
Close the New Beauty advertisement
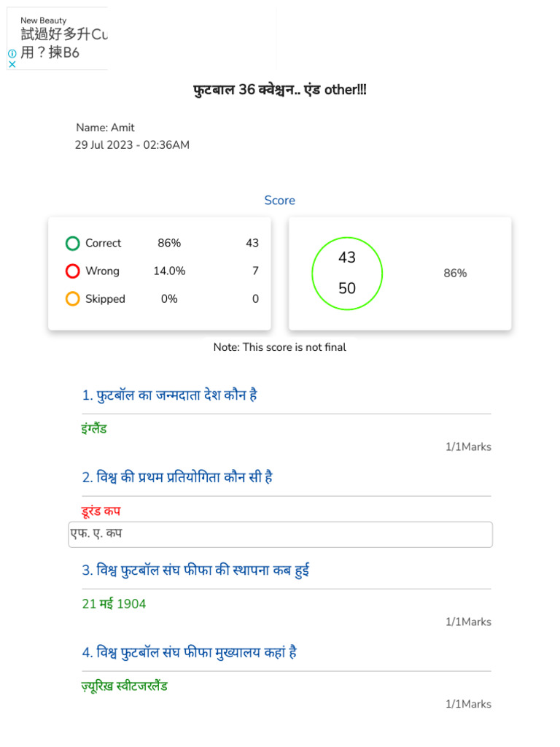[12, 64]
